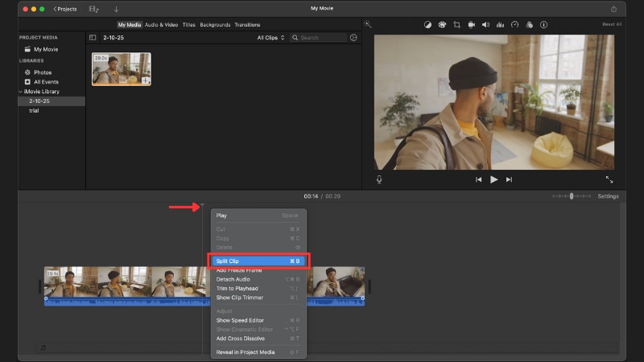Open the noise reduction and equalizer tool
The image size is (644, 362).
[500, 25]
